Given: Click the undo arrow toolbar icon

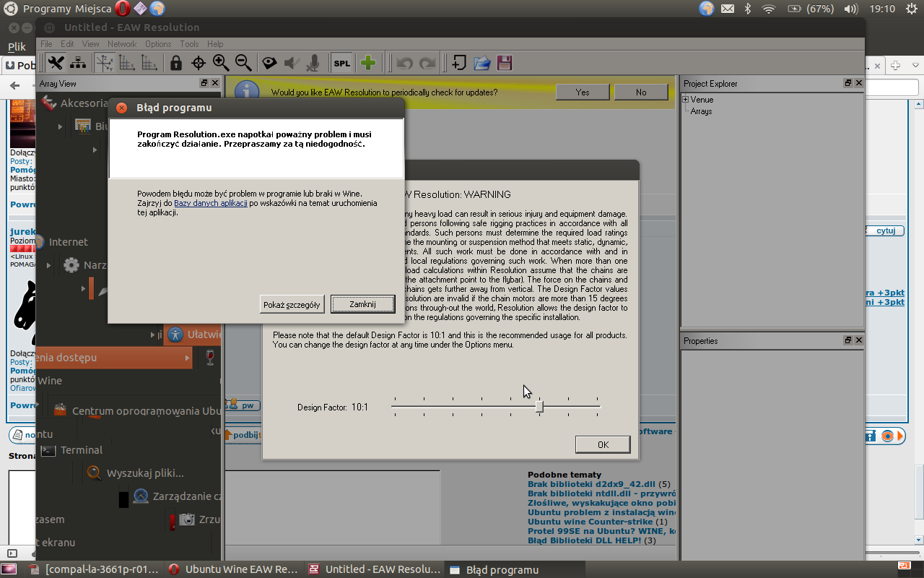Looking at the screenshot, I should tap(404, 63).
